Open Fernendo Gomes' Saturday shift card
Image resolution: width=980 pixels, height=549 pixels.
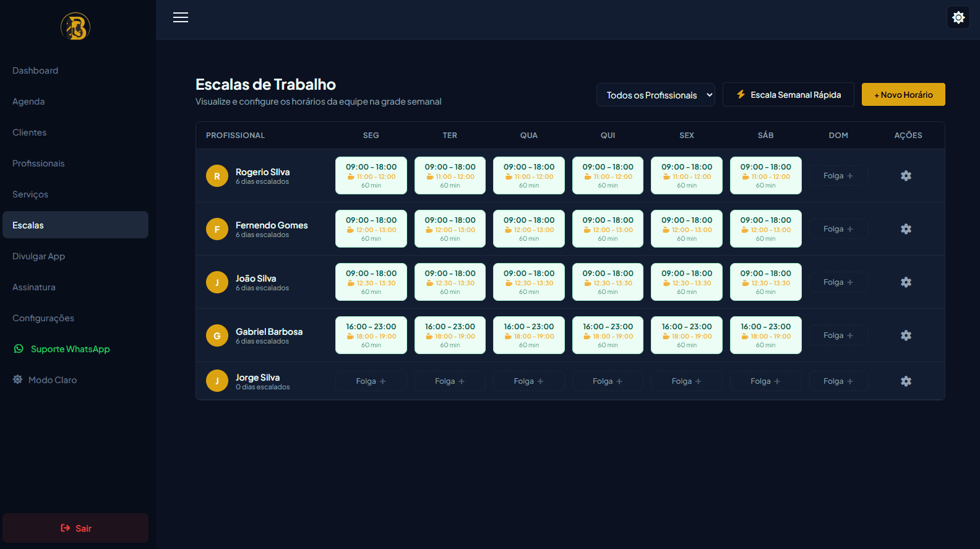[766, 229]
